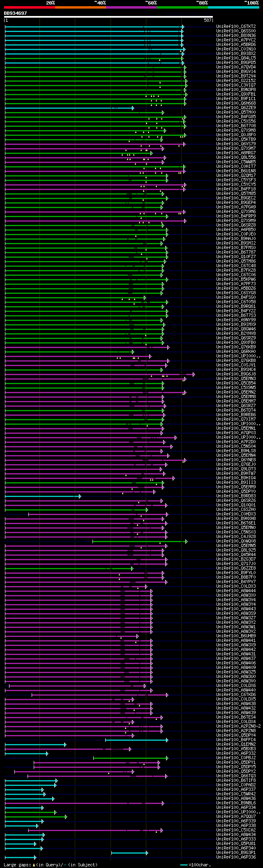Click the UniRef100_B6TES4 label
This screenshot has height=868, width=263.
tap(236, 717)
